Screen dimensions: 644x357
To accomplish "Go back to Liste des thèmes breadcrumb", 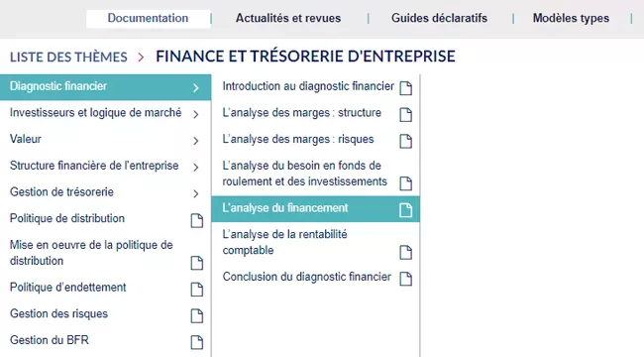I will tap(68, 57).
